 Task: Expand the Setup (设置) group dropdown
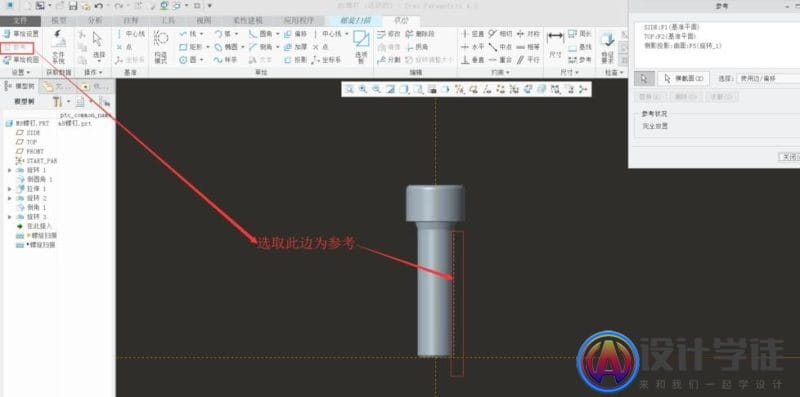pyautogui.click(x=21, y=72)
